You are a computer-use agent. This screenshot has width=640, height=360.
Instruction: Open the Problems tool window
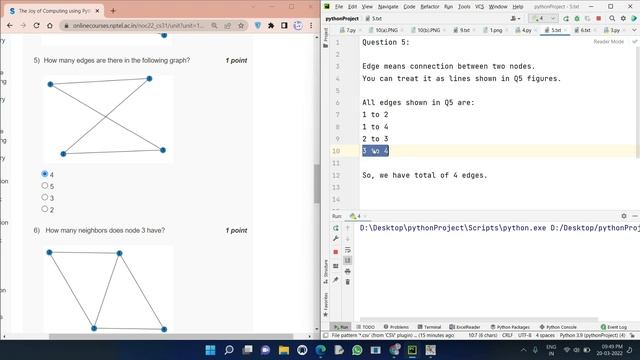[x=396, y=327]
